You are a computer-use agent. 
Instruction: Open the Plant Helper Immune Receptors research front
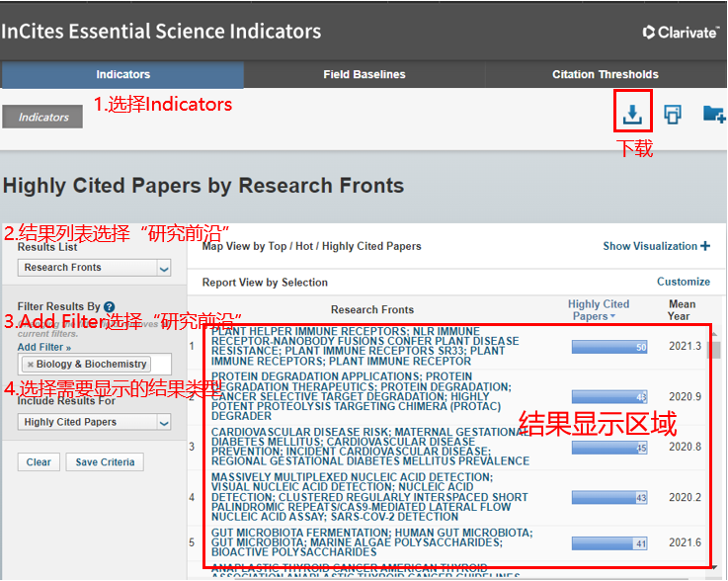[364, 347]
